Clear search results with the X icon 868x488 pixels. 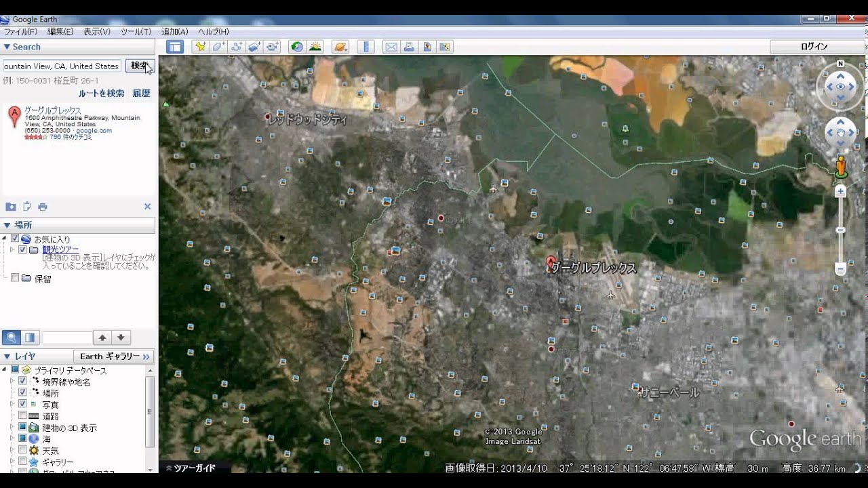147,207
